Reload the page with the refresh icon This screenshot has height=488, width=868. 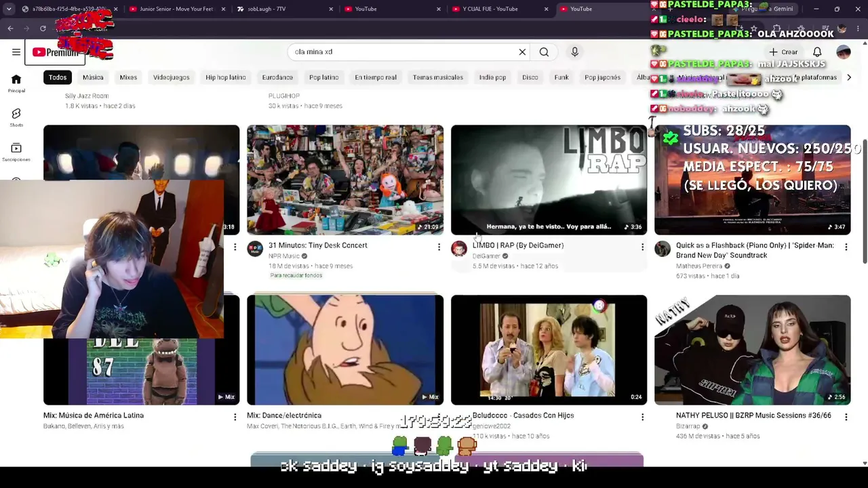tap(43, 28)
